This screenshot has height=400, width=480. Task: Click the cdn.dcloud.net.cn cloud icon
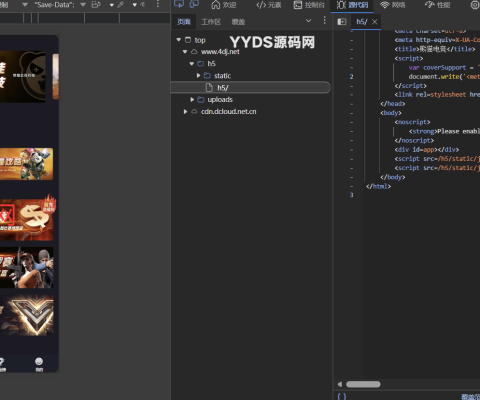pos(194,112)
